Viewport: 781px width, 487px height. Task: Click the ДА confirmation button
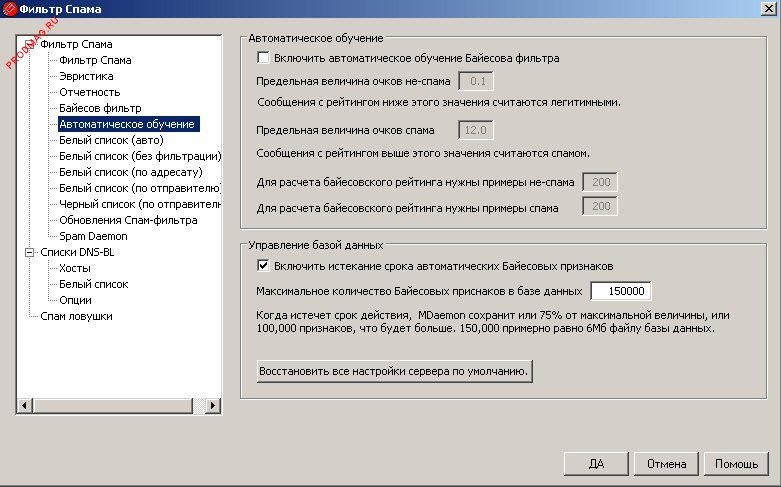(x=596, y=464)
